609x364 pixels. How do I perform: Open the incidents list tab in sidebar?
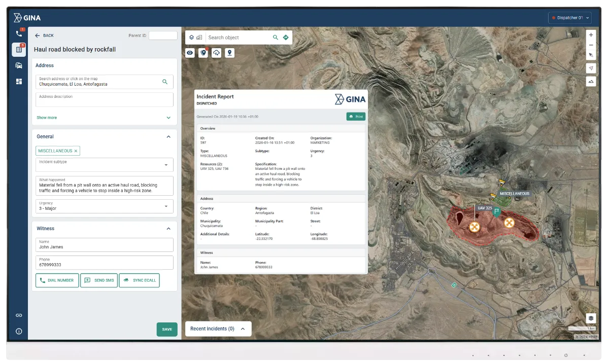click(x=19, y=50)
